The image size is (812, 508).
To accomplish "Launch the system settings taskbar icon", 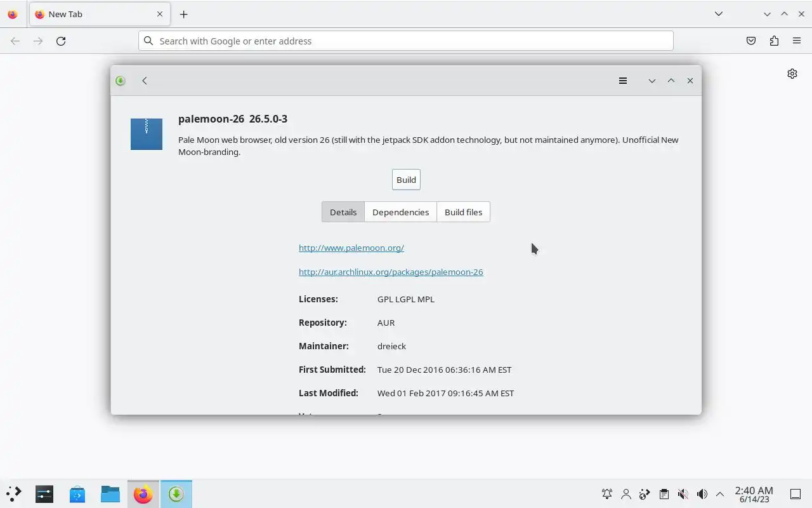I will pos(44,494).
